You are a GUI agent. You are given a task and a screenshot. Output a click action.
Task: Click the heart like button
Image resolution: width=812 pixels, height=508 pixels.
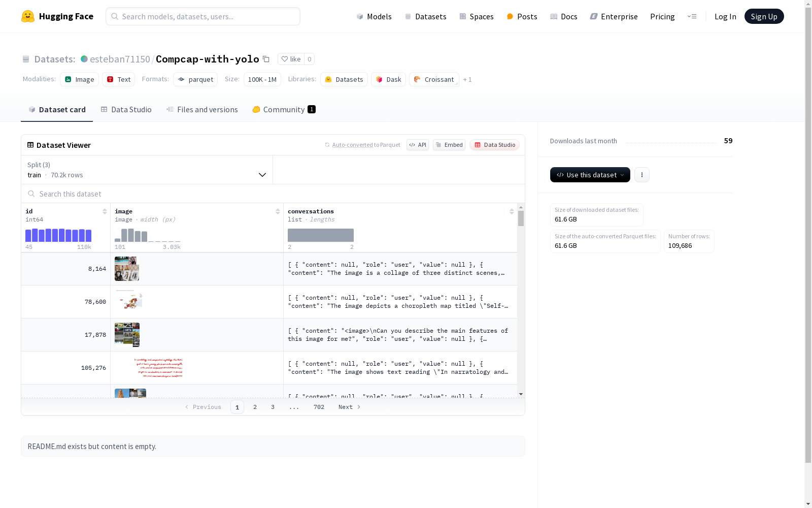[x=291, y=59]
